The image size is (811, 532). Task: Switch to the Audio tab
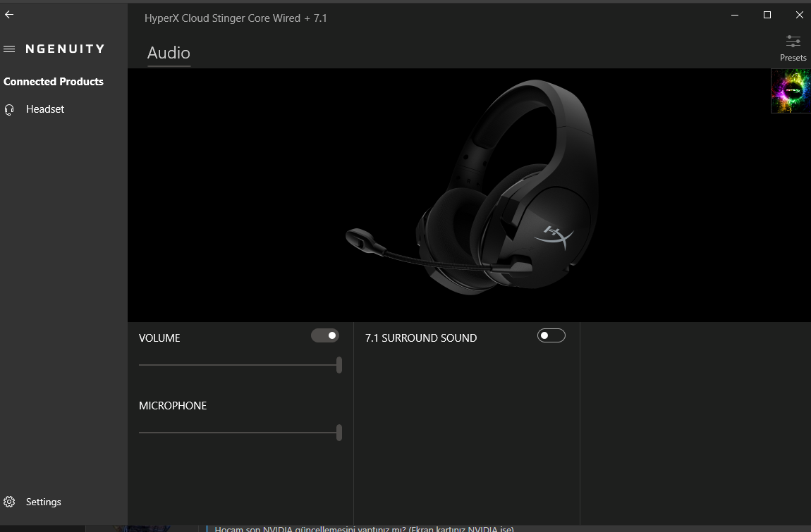click(x=169, y=53)
